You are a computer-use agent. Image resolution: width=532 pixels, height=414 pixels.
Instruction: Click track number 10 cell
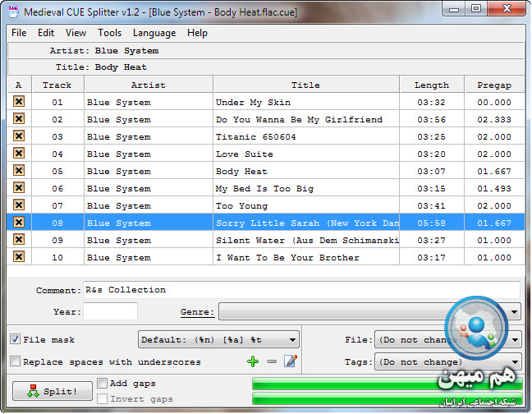[x=57, y=258]
